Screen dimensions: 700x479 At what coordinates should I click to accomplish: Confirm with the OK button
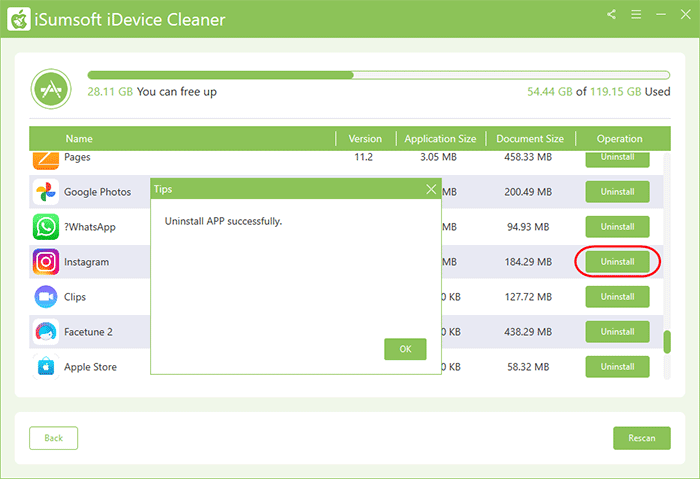[405, 349]
